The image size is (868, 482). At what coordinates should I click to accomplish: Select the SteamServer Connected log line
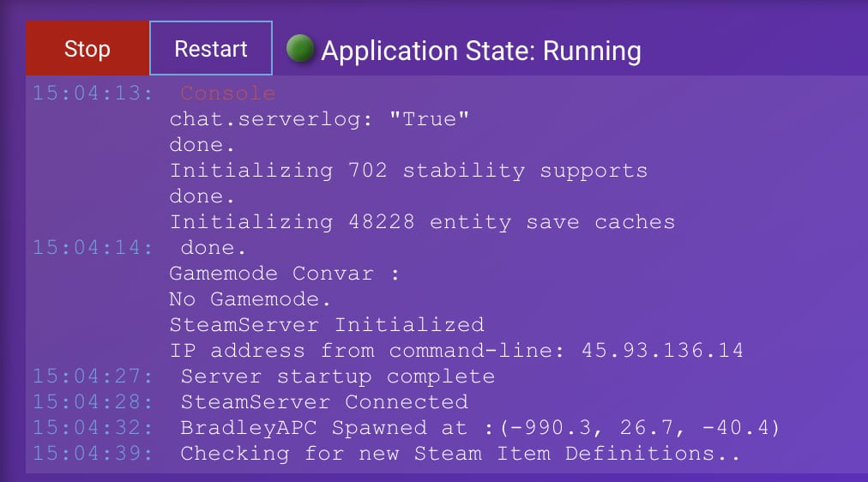tap(324, 401)
